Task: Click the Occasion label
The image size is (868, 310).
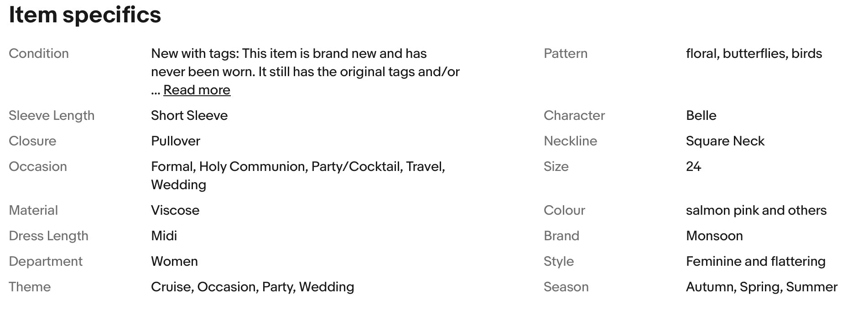Action: [x=38, y=167]
